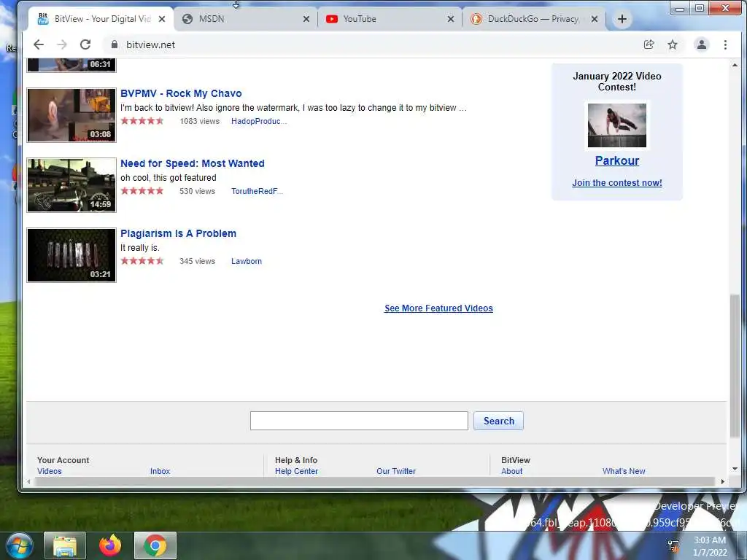
Task: Open the Parkour contest link
Action: 617,161
